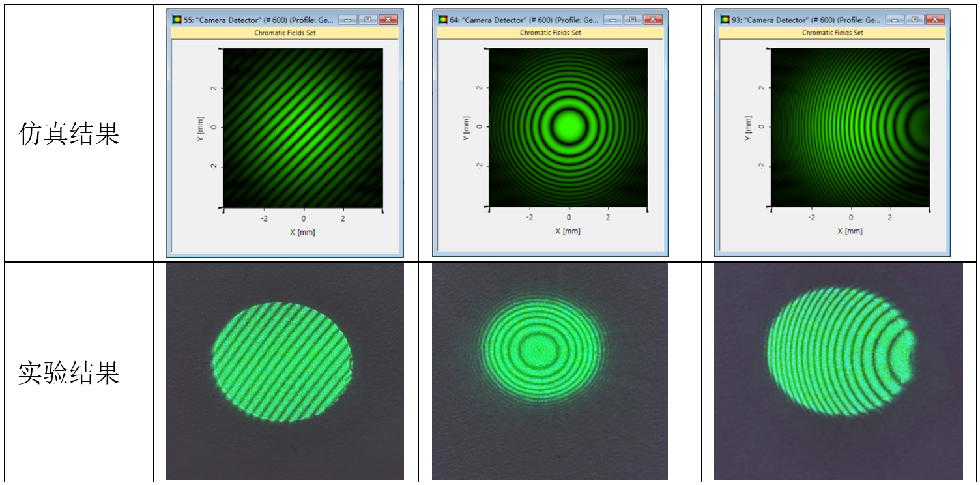Click the center of the concentric ring simulation plot
Viewport: 980px width, 485px height.
tap(569, 127)
